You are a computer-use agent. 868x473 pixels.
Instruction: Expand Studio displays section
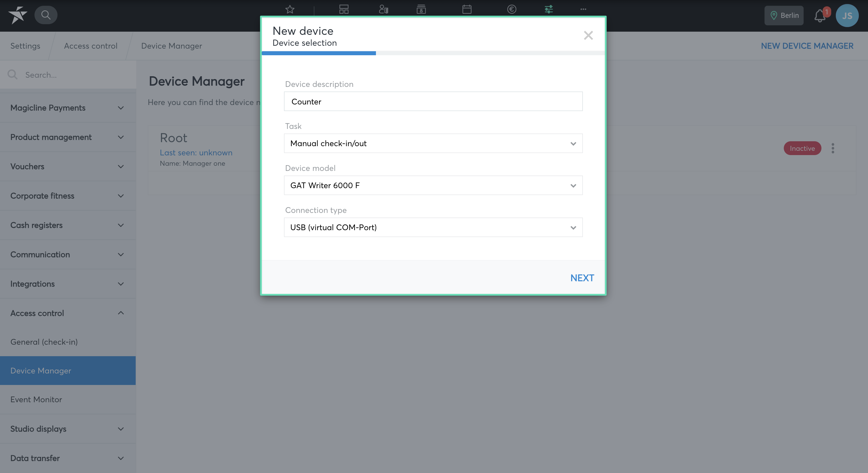(x=68, y=429)
